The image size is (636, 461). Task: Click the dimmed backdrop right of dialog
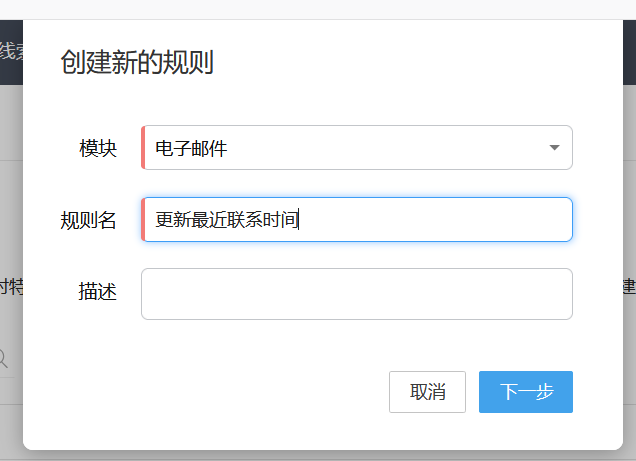[629, 200]
